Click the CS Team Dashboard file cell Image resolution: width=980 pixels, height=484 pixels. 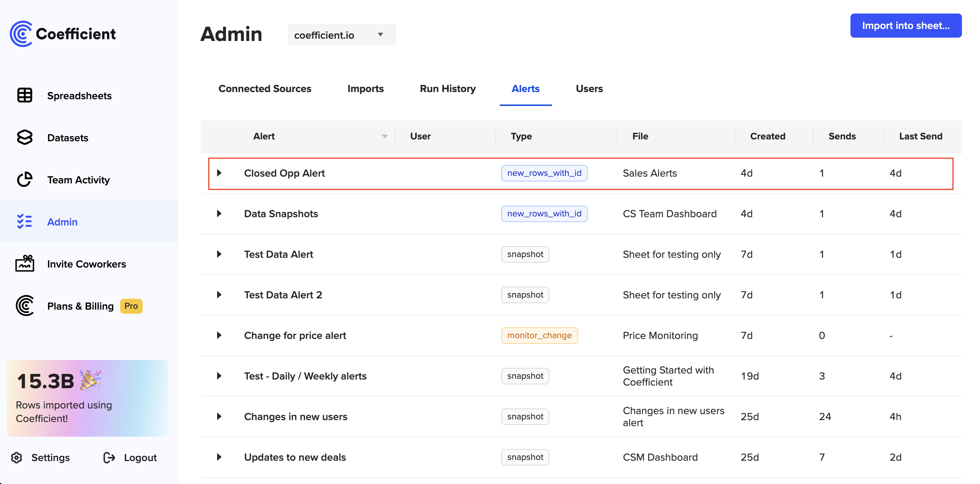(x=669, y=214)
